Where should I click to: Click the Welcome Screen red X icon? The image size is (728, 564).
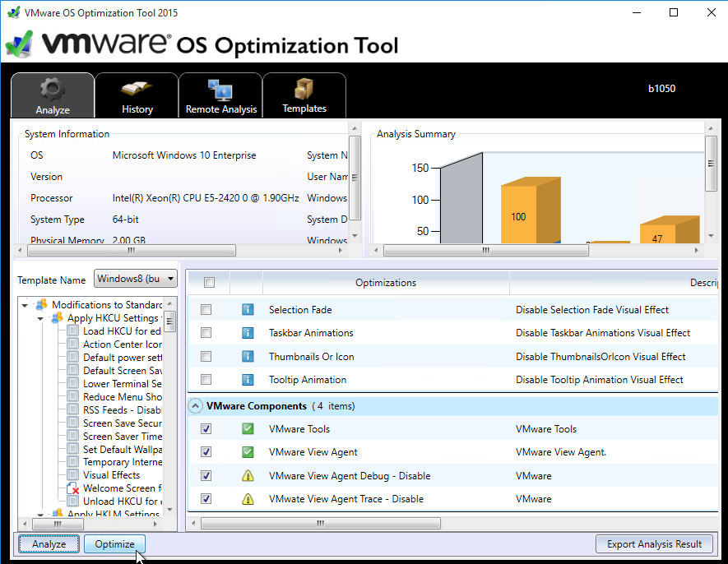(x=73, y=488)
